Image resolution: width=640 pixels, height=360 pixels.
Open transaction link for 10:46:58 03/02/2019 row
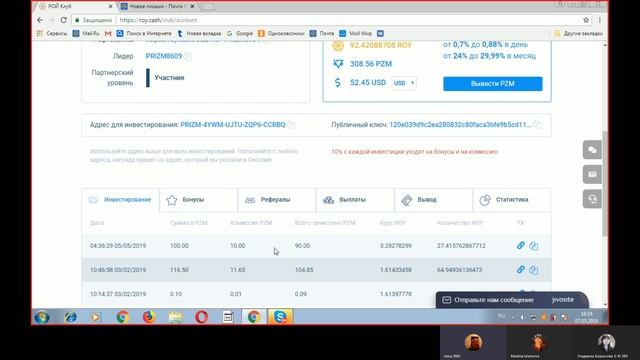click(x=520, y=269)
